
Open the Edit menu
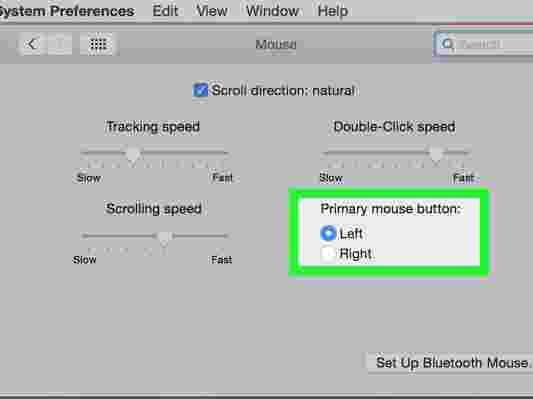(165, 11)
